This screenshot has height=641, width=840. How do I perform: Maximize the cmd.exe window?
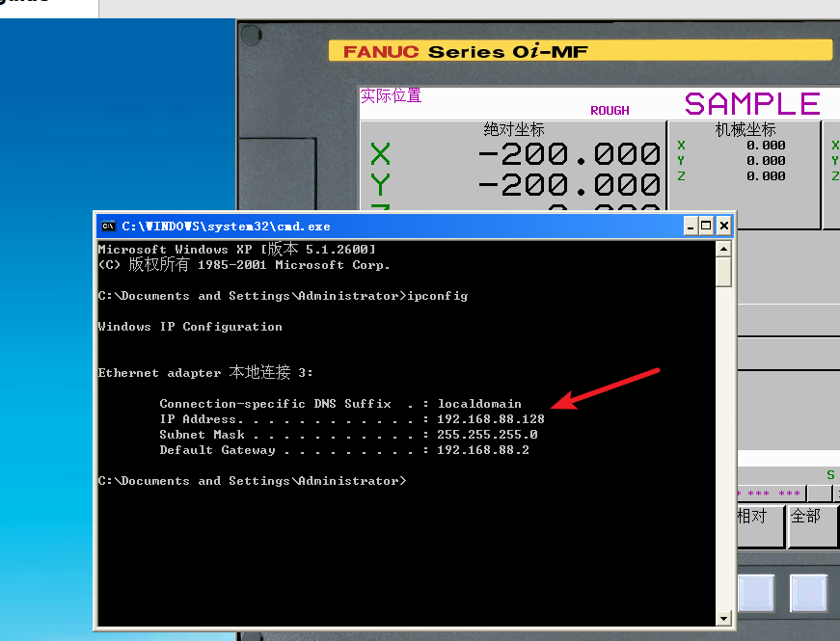[x=706, y=226]
